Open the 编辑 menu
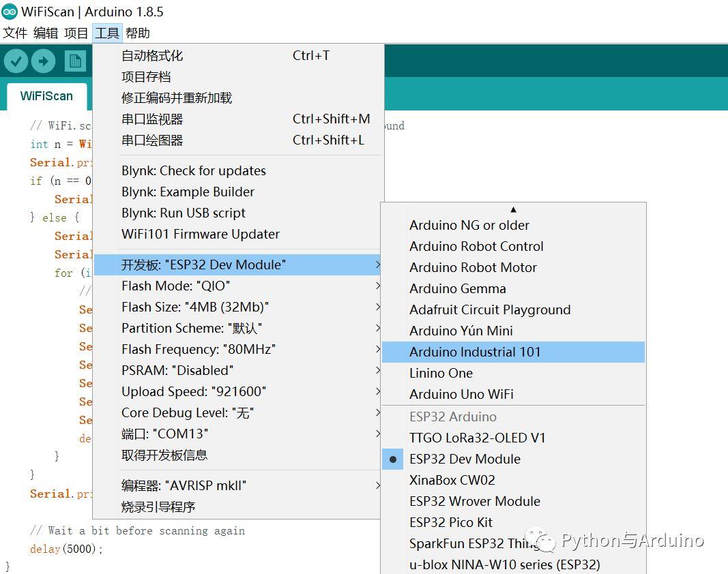 click(46, 33)
